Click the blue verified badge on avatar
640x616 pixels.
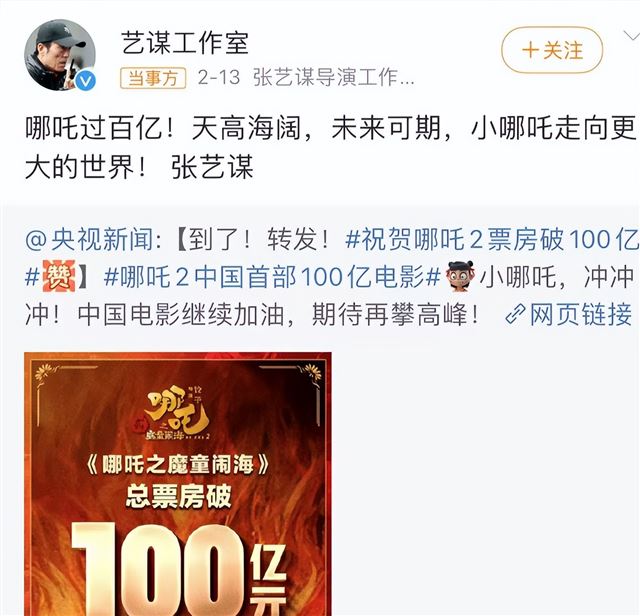[x=85, y=82]
